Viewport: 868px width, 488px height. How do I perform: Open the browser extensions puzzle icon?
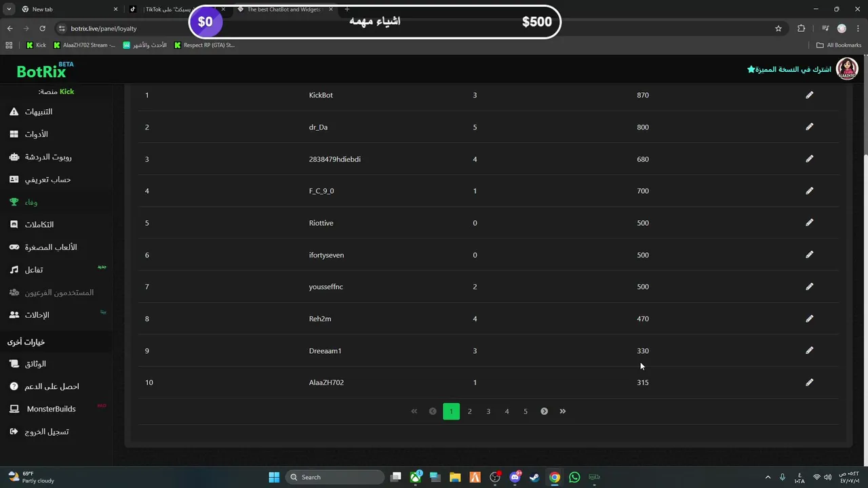click(x=802, y=28)
